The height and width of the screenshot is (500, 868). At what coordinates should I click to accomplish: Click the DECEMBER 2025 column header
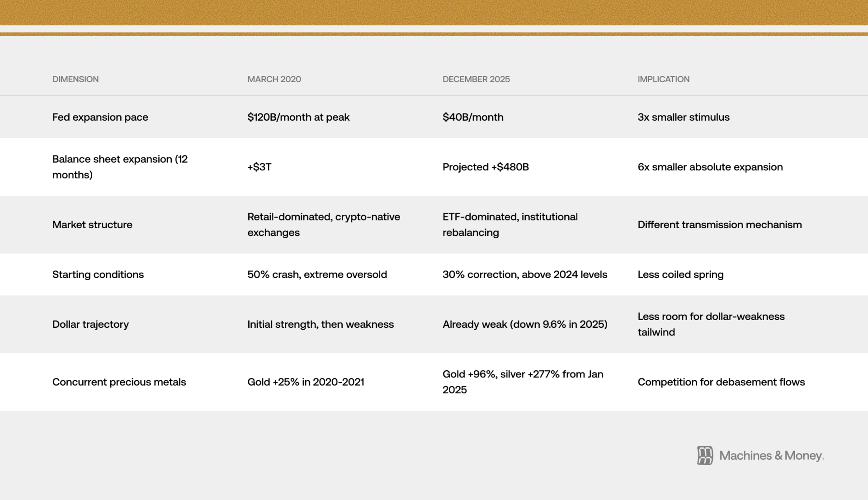point(476,79)
